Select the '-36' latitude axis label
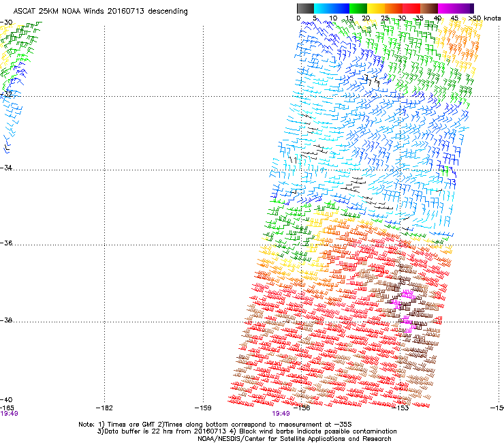Image resolution: width=504 pixels, height=443 pixels. [x=6, y=243]
